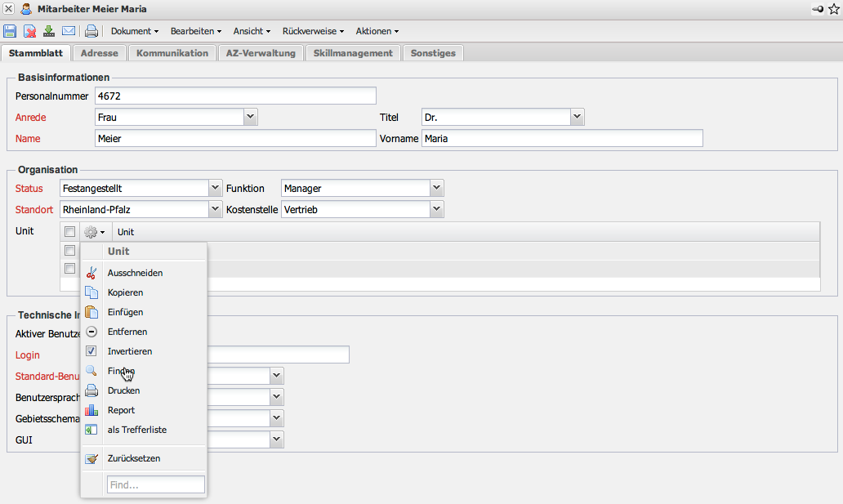Click the Find... search box in menu
Screen dimensions: 843x504
(155, 485)
